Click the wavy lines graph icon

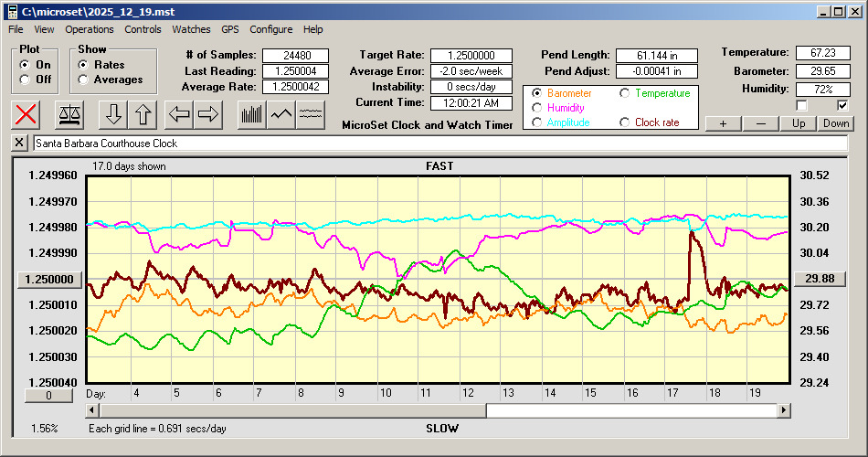(x=312, y=114)
